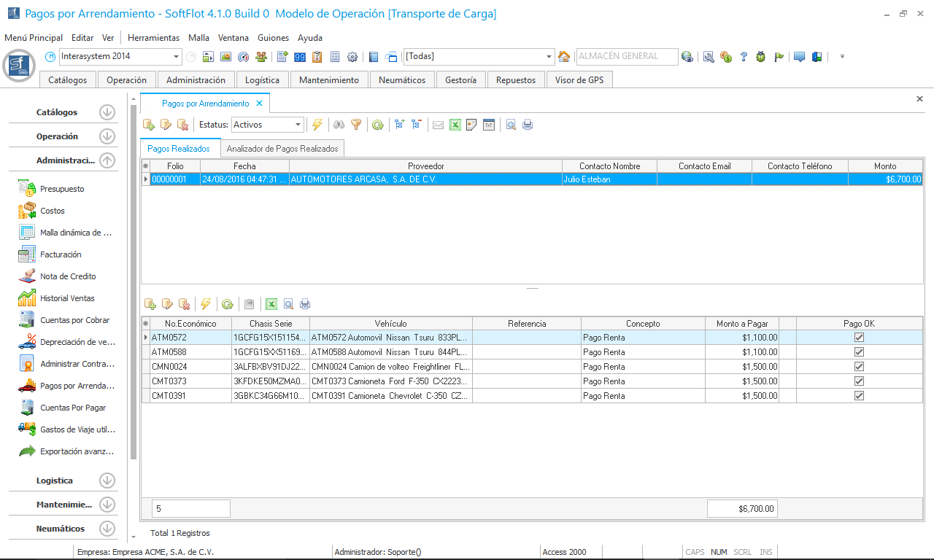Uncheck Pago OK for ATM0572
The height and width of the screenshot is (560, 934).
pyautogui.click(x=859, y=338)
